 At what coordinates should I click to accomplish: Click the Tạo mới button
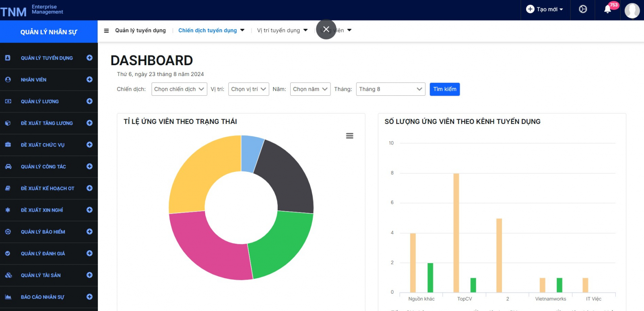(x=545, y=9)
